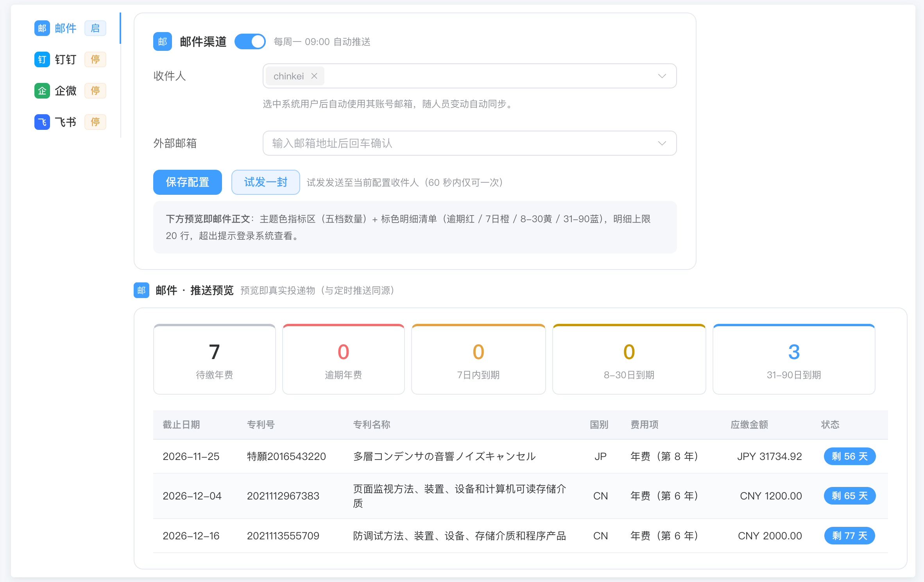The image size is (924, 582).
Task: Expand the 收件人 dropdown arrow
Action: (662, 76)
